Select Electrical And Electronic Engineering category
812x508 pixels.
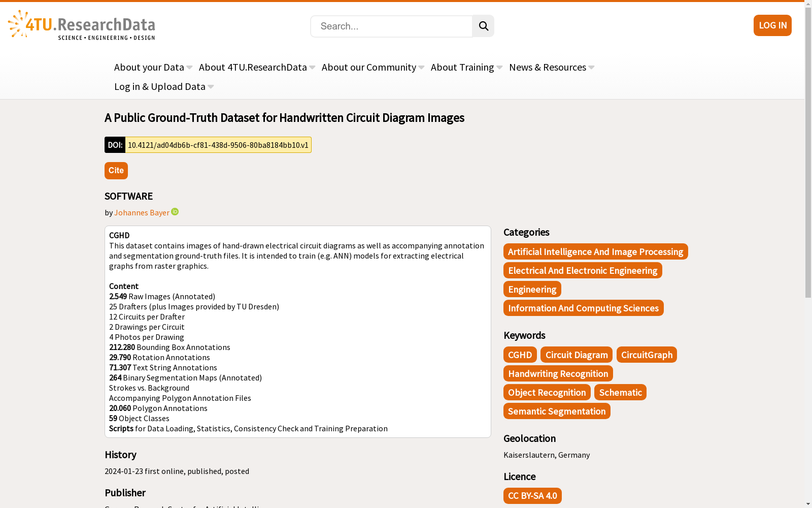tap(583, 270)
